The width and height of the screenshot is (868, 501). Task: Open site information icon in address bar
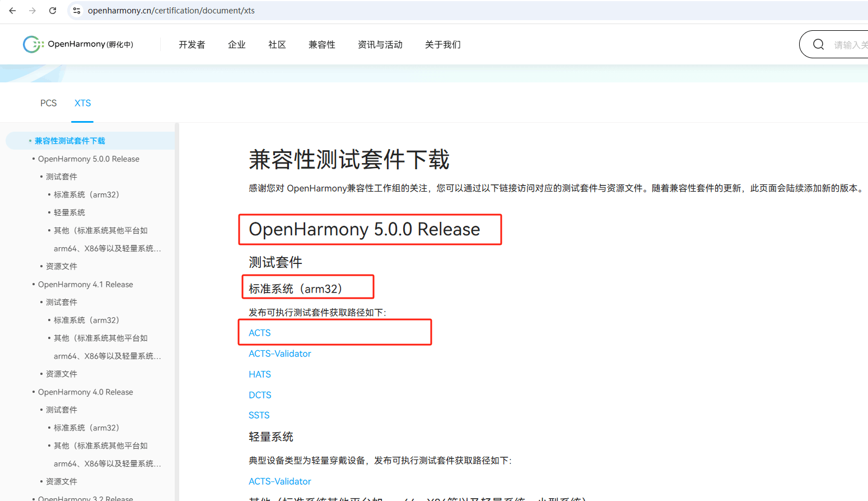pyautogui.click(x=77, y=11)
